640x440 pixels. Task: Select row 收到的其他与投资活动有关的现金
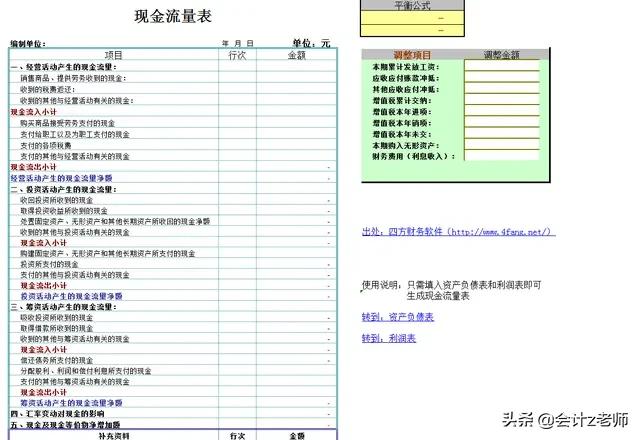[x=173, y=232]
